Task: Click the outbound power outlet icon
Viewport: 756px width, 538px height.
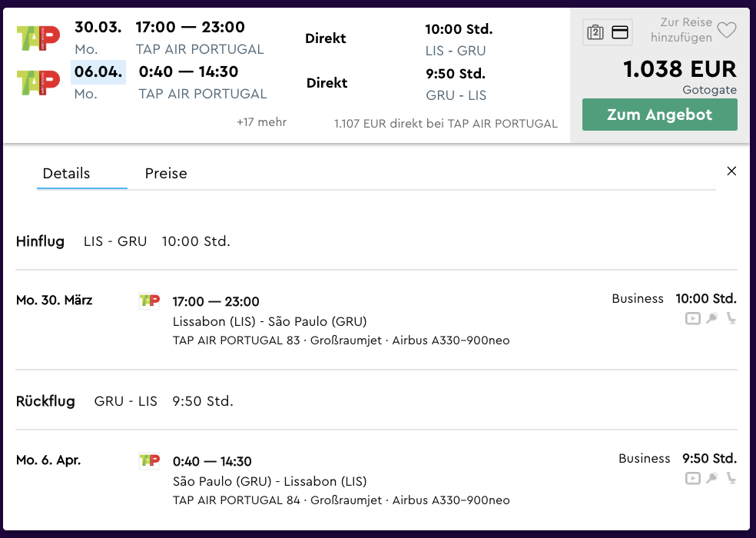Action: point(712,318)
